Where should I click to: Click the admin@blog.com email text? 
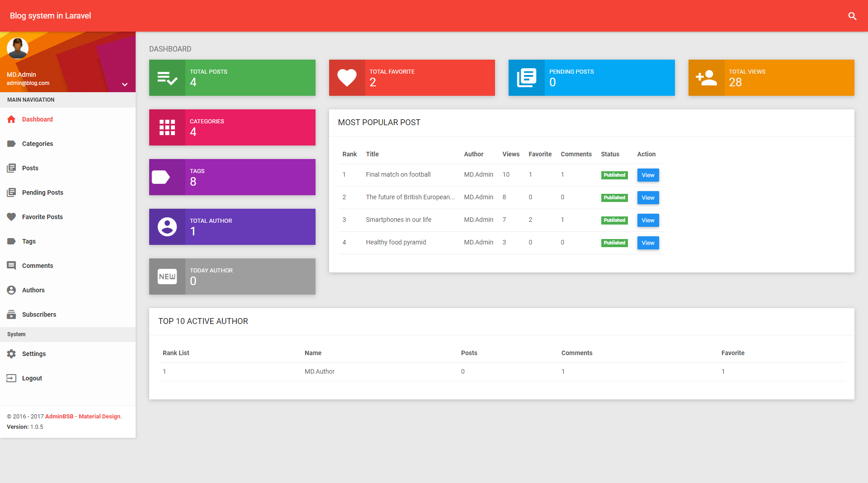point(28,83)
